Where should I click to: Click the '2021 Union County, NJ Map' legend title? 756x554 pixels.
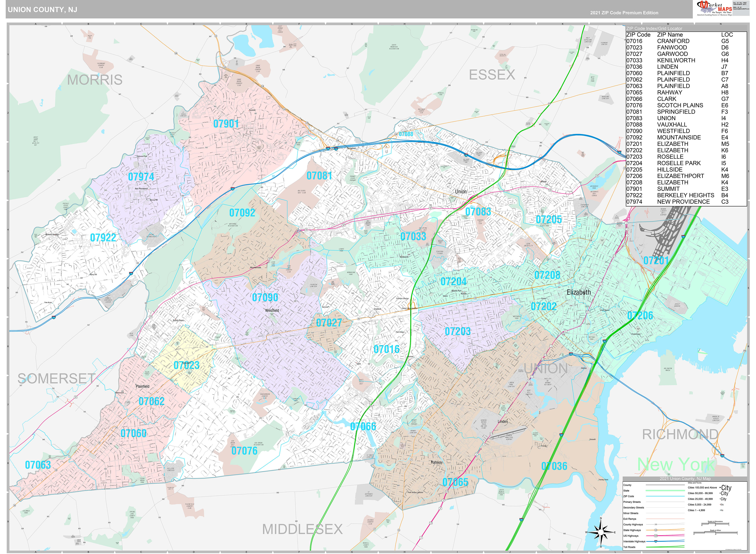(x=685, y=479)
